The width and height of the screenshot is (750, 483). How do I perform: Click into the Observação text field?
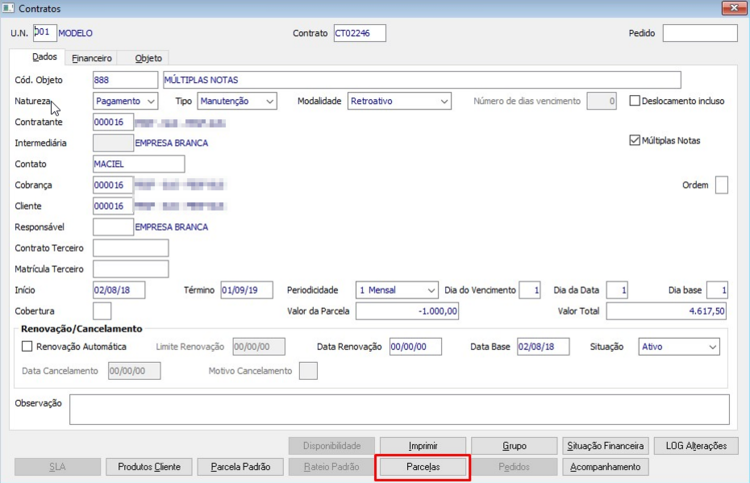click(x=399, y=409)
